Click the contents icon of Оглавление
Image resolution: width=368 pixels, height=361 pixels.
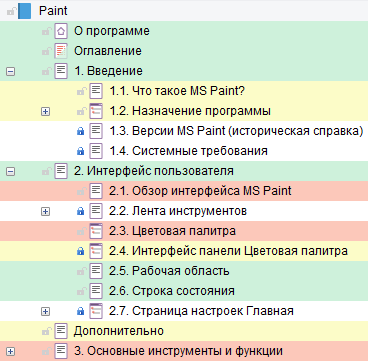click(x=61, y=51)
